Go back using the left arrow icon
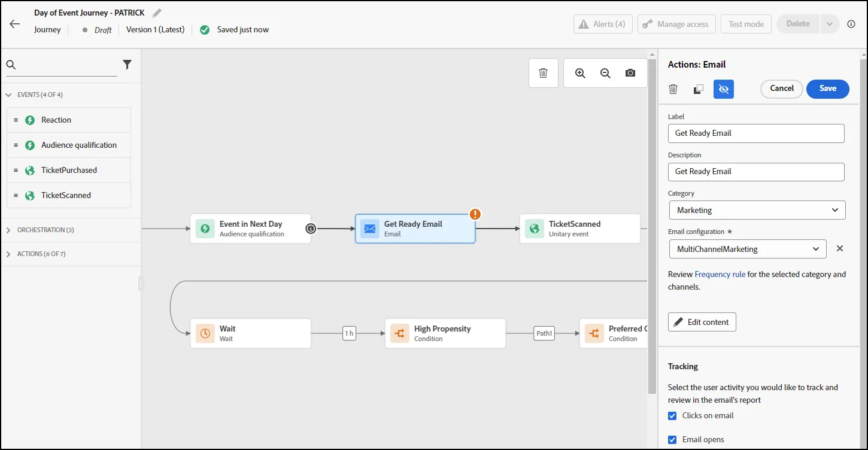Viewport: 868px width, 450px height. point(15,24)
